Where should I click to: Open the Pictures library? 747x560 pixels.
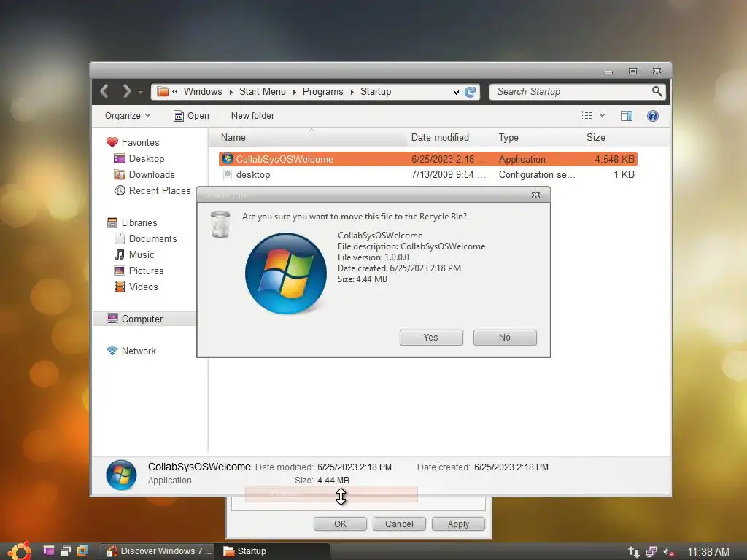(x=139, y=271)
